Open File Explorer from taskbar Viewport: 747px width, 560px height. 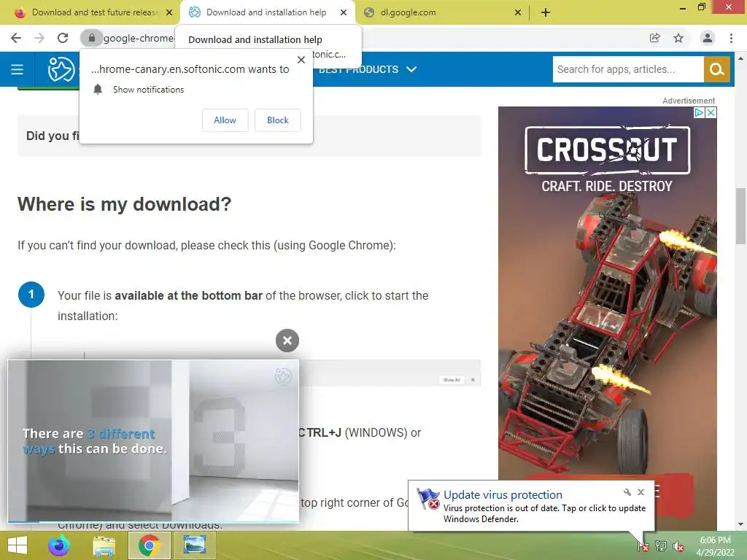pyautogui.click(x=104, y=545)
